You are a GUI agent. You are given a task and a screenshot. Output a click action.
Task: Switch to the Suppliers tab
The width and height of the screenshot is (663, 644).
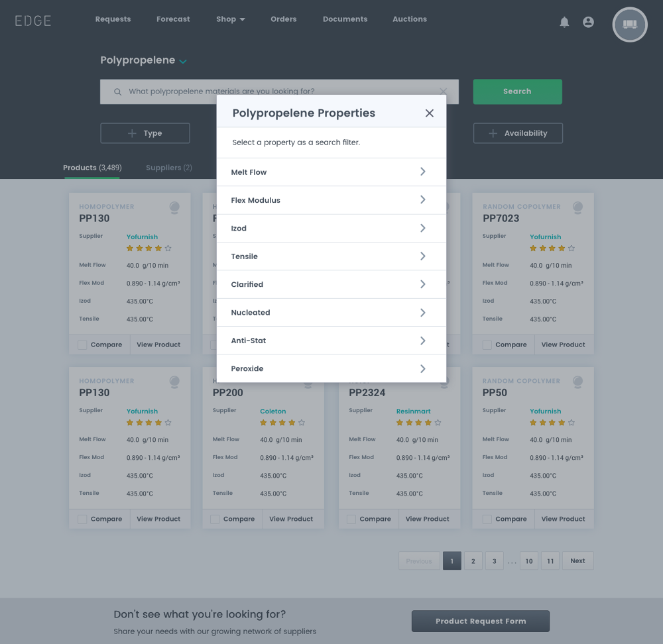pyautogui.click(x=168, y=168)
